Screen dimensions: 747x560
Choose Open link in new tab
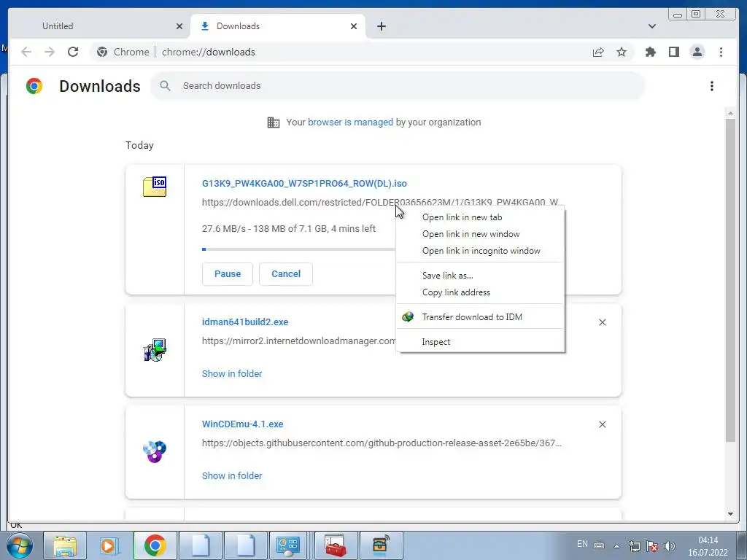point(480,217)
